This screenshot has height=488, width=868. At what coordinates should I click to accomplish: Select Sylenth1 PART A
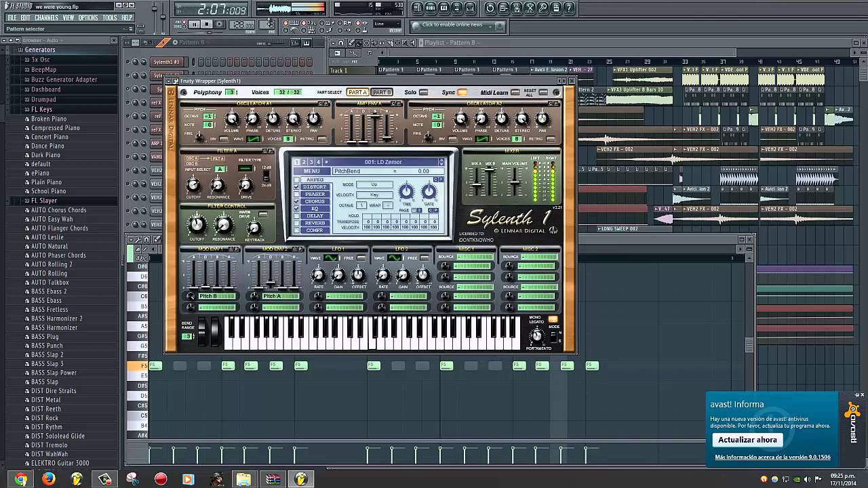tap(357, 92)
